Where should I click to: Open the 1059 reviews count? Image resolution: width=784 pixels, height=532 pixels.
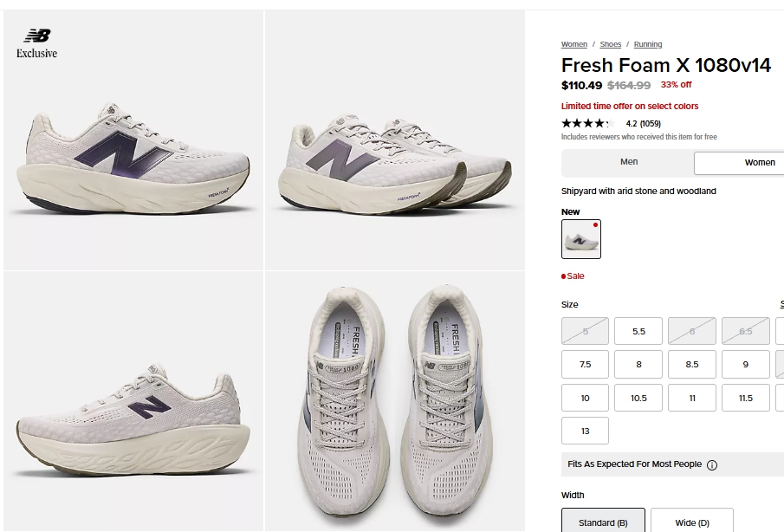point(650,123)
